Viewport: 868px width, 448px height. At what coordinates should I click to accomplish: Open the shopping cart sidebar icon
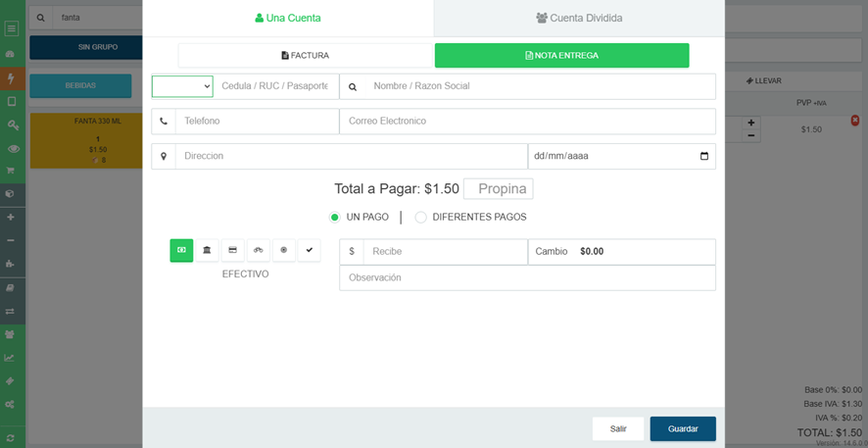(x=10, y=171)
